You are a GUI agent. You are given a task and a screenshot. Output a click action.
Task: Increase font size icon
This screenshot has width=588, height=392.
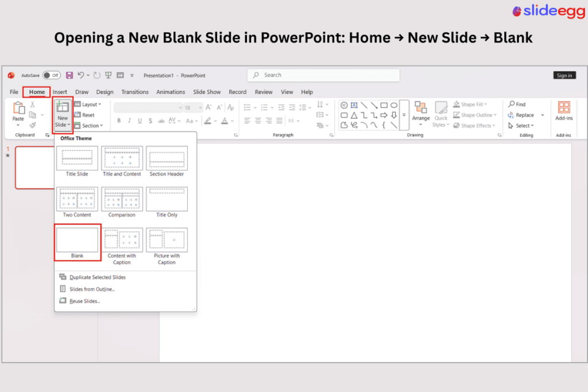tap(209, 107)
